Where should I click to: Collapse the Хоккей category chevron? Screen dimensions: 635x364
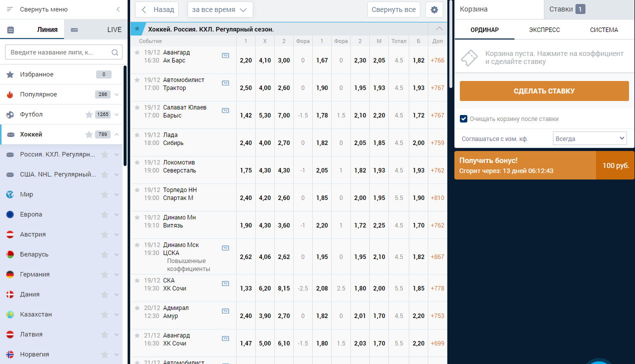pyautogui.click(x=117, y=134)
